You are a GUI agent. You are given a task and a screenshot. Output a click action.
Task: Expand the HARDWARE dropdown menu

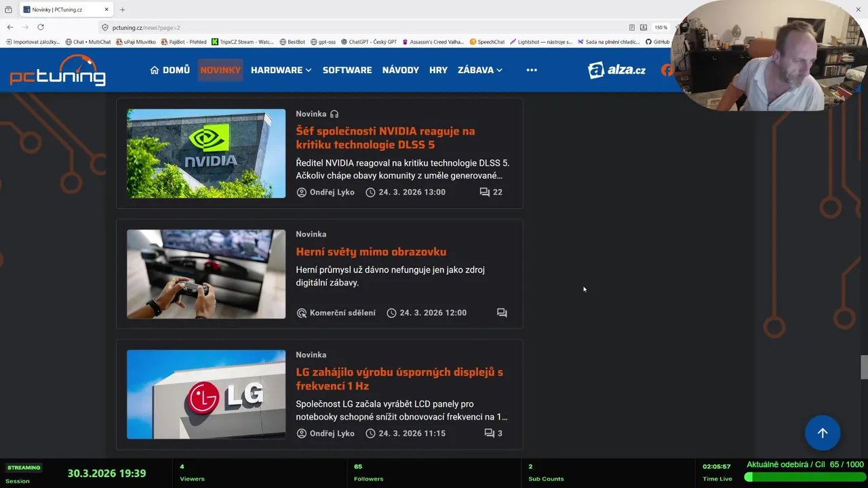point(281,70)
